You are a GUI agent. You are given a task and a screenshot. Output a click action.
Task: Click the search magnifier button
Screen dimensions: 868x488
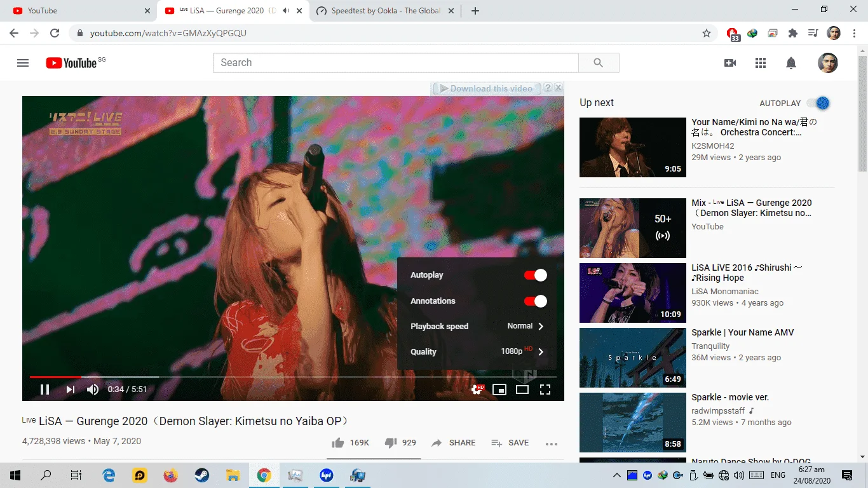point(599,63)
